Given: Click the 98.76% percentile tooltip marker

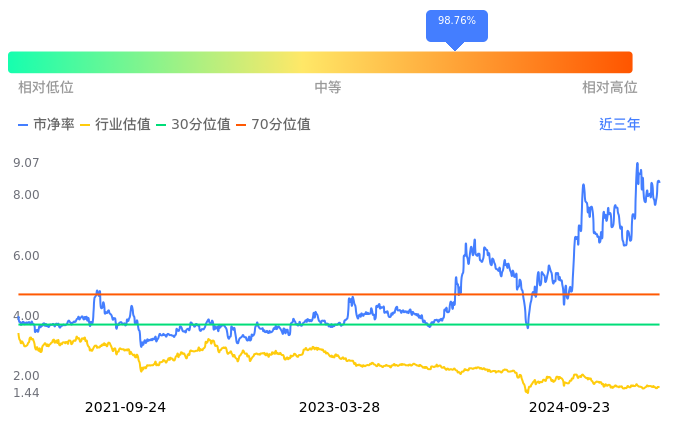Looking at the screenshot, I should 457,22.
